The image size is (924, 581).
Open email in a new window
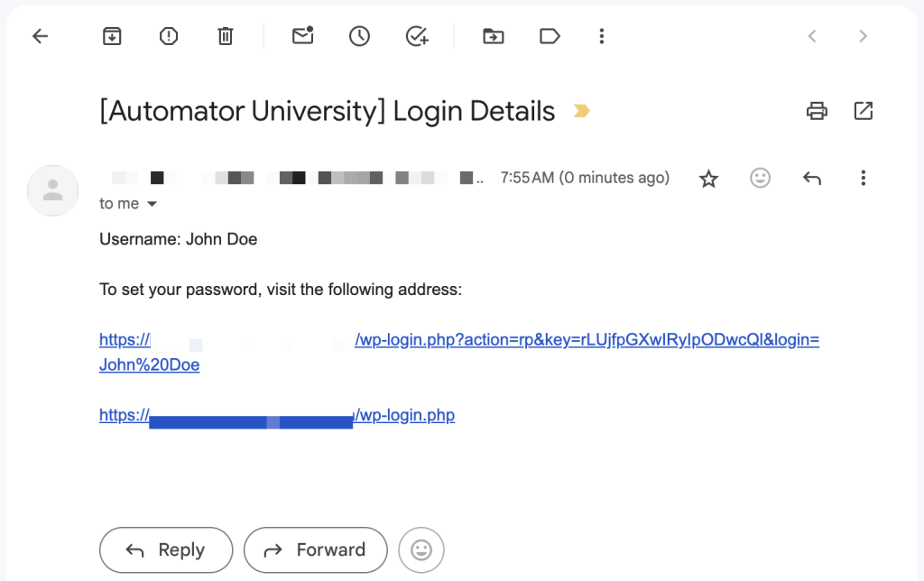[863, 110]
